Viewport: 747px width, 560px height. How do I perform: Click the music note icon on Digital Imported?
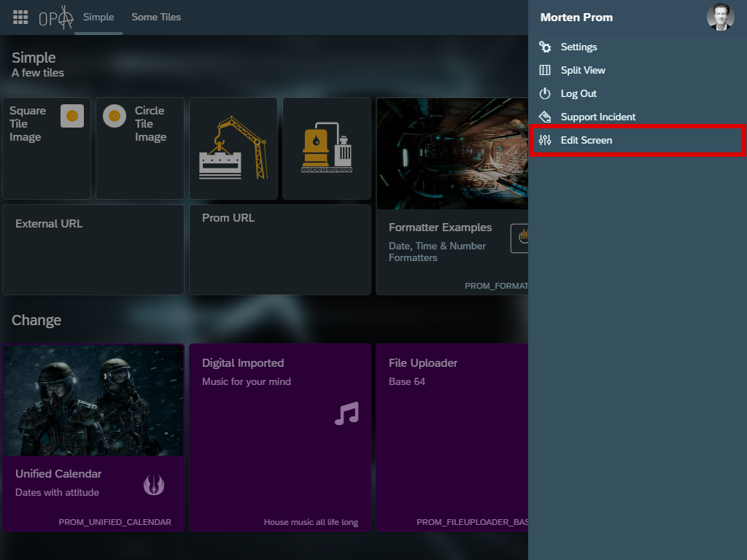(347, 413)
